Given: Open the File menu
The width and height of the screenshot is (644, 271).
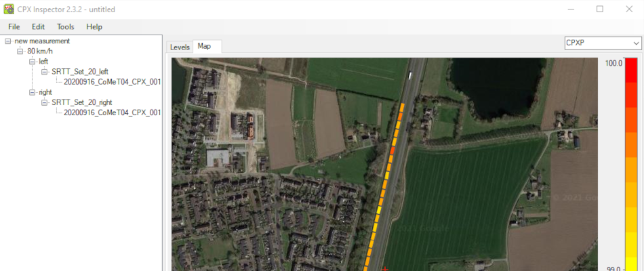Looking at the screenshot, I should coord(14,26).
